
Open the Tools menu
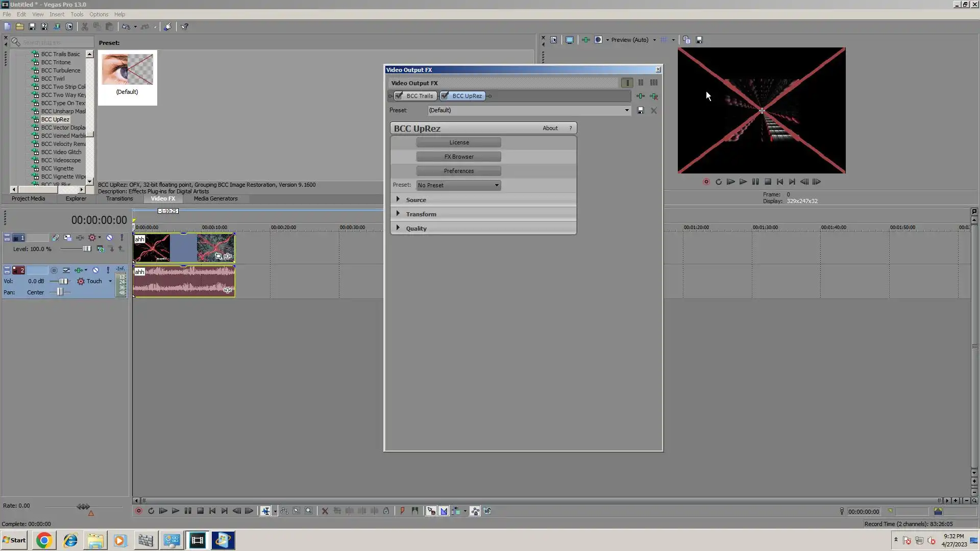click(x=77, y=14)
